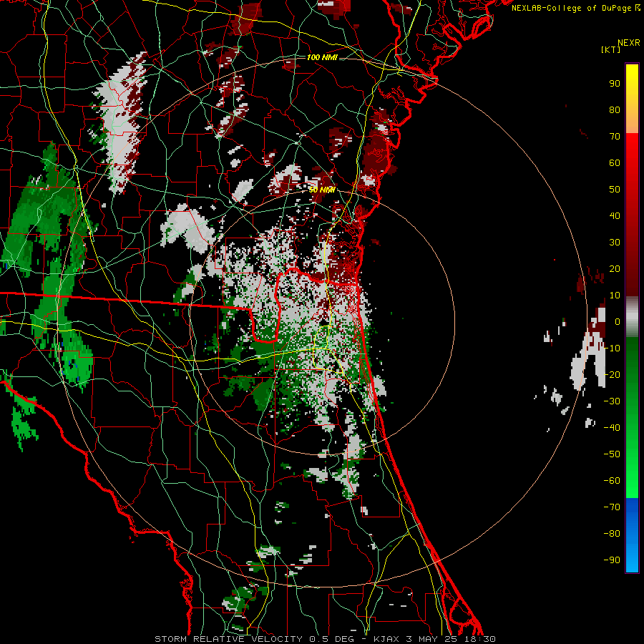Click the -90 value on velocity scale

(612, 560)
